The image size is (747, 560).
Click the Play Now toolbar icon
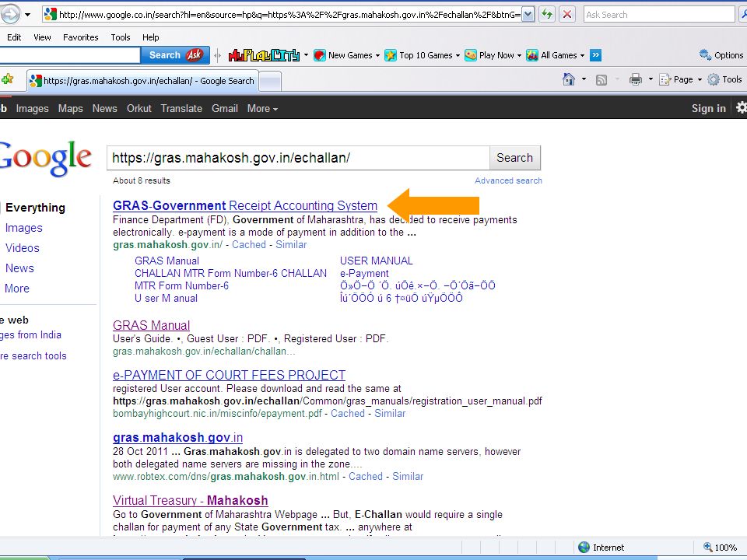pyautogui.click(x=471, y=55)
